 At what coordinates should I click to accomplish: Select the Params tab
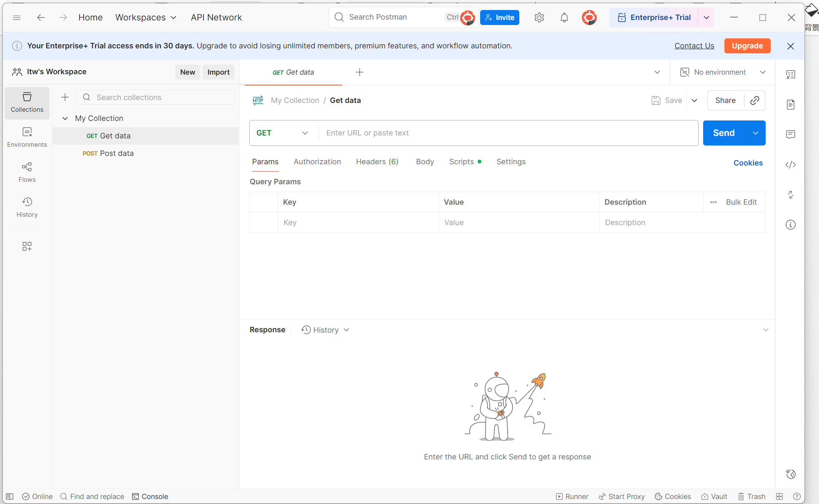click(x=265, y=162)
